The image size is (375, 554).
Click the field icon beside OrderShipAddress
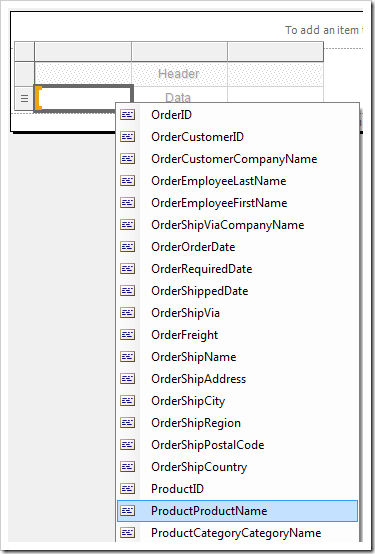pos(128,378)
